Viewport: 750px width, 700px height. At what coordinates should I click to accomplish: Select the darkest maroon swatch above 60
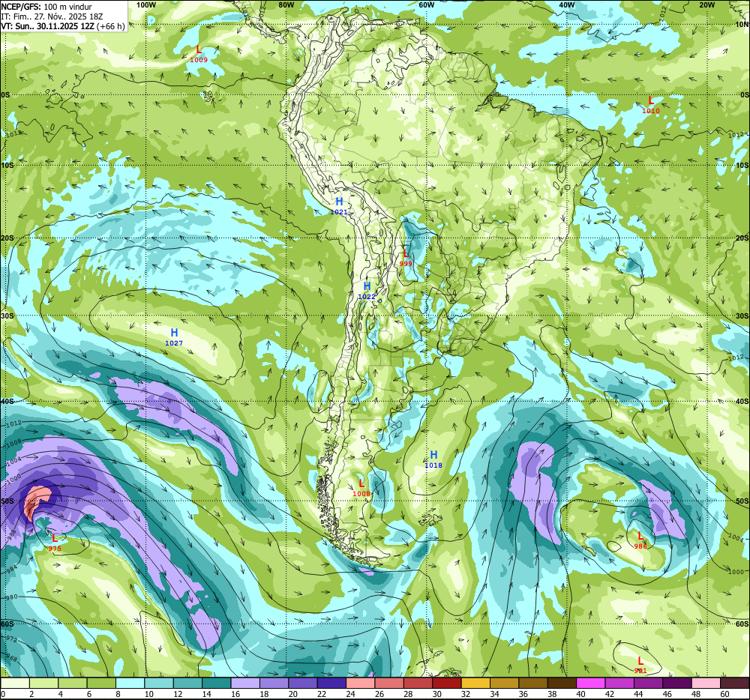(734, 684)
